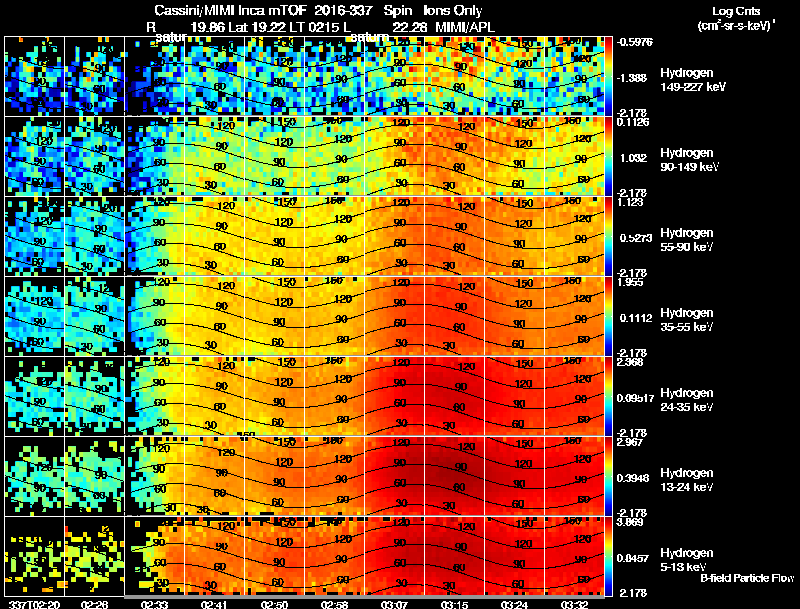The width and height of the screenshot is (800, 609).
Task: Click the Hydrogen 24-35 keV color scale bar
Action: (x=608, y=396)
